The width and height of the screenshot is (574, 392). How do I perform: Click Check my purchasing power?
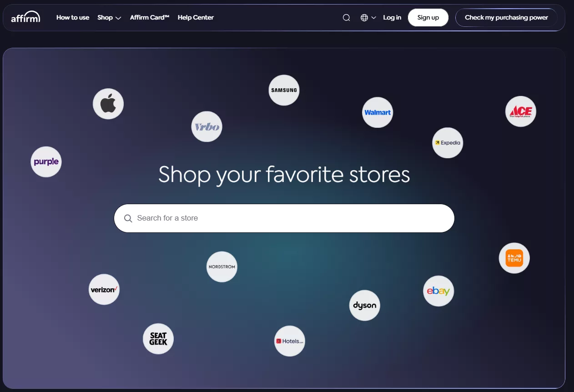(506, 18)
